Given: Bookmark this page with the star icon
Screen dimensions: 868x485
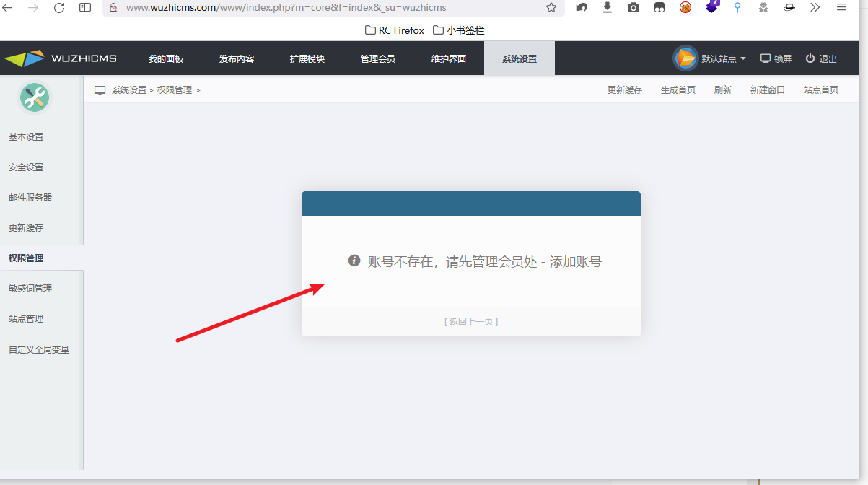Looking at the screenshot, I should pyautogui.click(x=551, y=7).
